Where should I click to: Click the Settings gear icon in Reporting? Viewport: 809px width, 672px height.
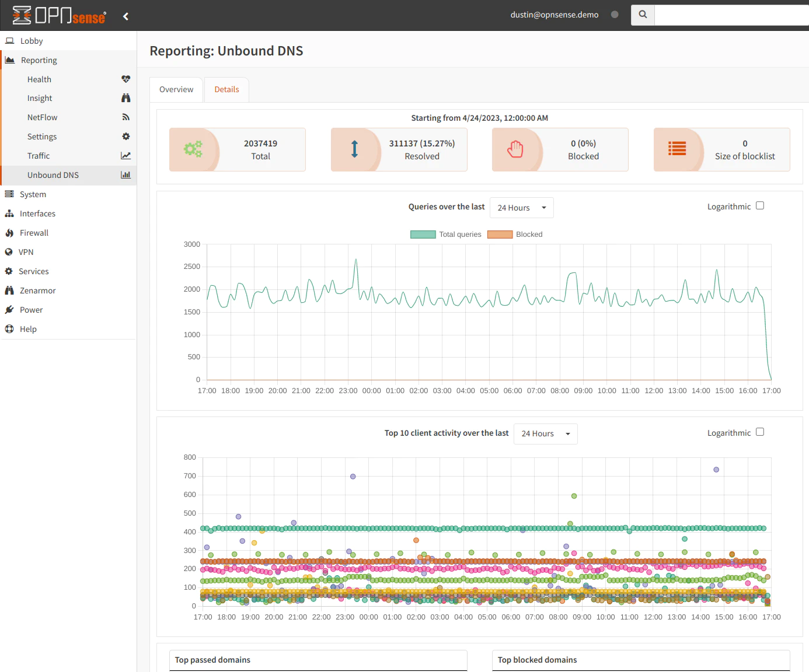tap(125, 136)
